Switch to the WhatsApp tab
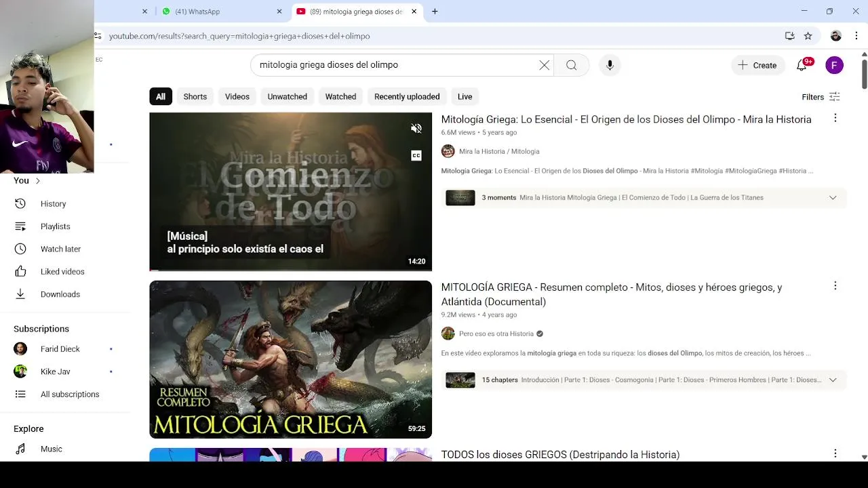Viewport: 868px width, 488px height. click(222, 12)
